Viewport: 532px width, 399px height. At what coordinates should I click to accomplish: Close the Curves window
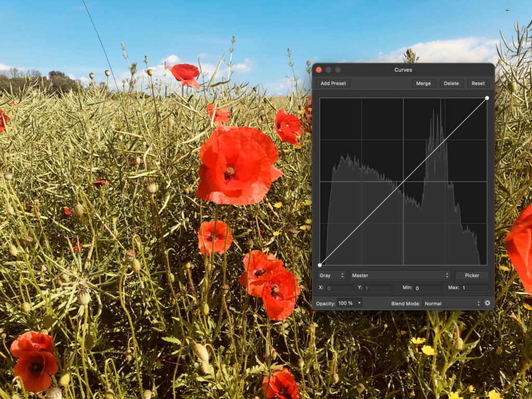click(x=318, y=70)
